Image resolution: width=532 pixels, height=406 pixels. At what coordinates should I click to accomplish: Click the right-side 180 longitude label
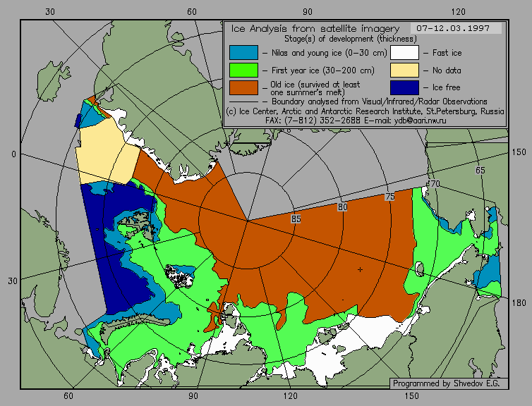(519, 303)
